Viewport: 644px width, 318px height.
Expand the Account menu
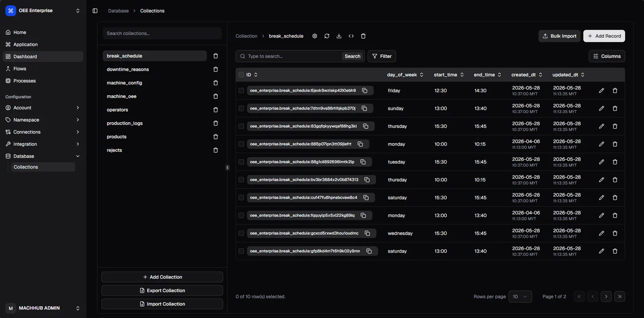tap(43, 108)
